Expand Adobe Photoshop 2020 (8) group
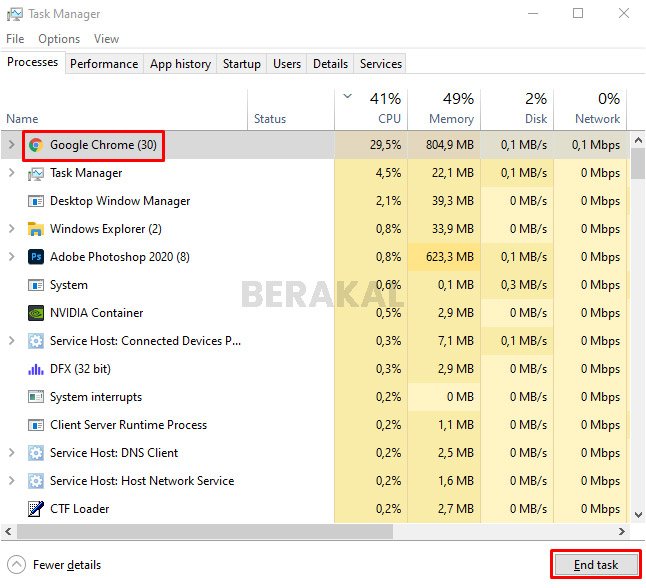This screenshot has width=646, height=588. (x=12, y=257)
